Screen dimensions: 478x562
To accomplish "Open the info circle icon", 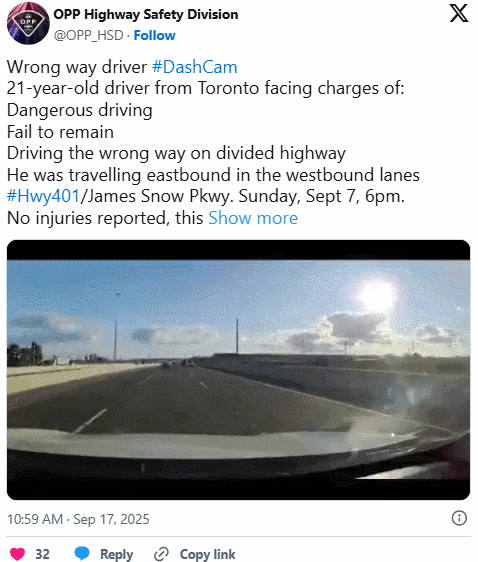I will (x=459, y=518).
